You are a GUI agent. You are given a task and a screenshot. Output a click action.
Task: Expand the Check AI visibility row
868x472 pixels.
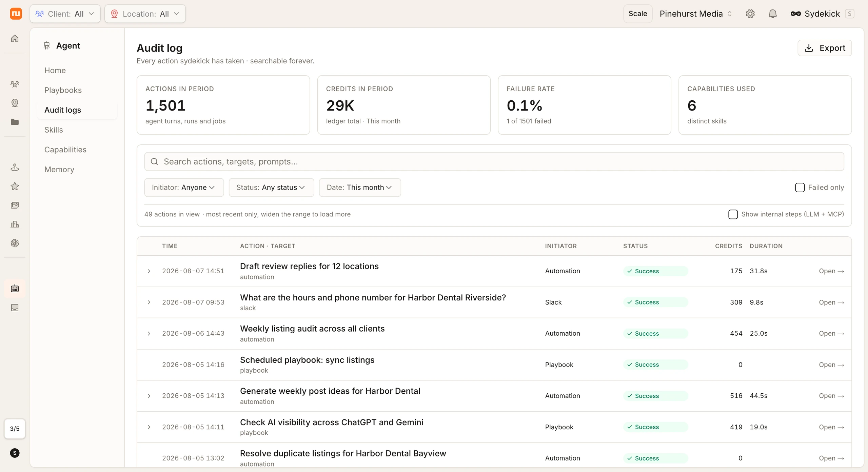pos(149,427)
